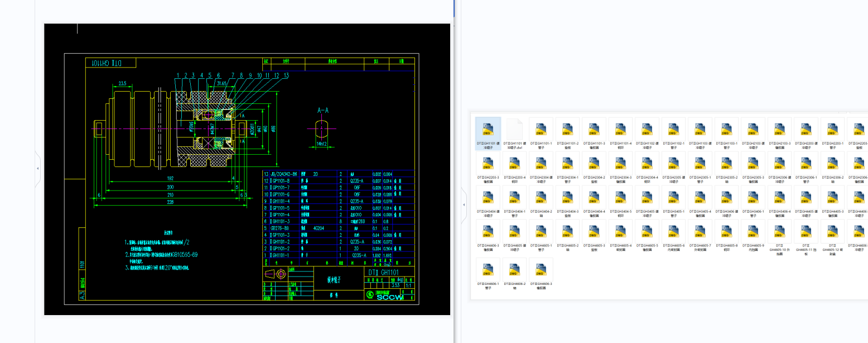
Task: Select the DTⅡGH2203-1 DWG file
Action: 833,134
